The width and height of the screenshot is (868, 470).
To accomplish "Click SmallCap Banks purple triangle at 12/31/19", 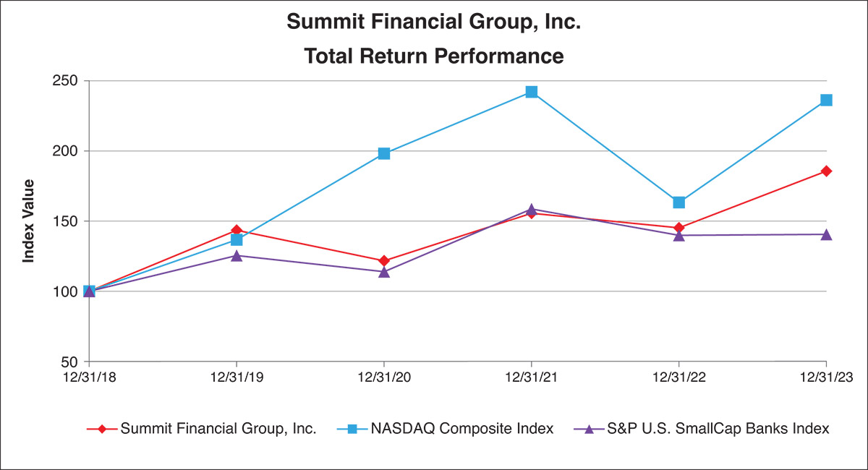I will tap(237, 255).
